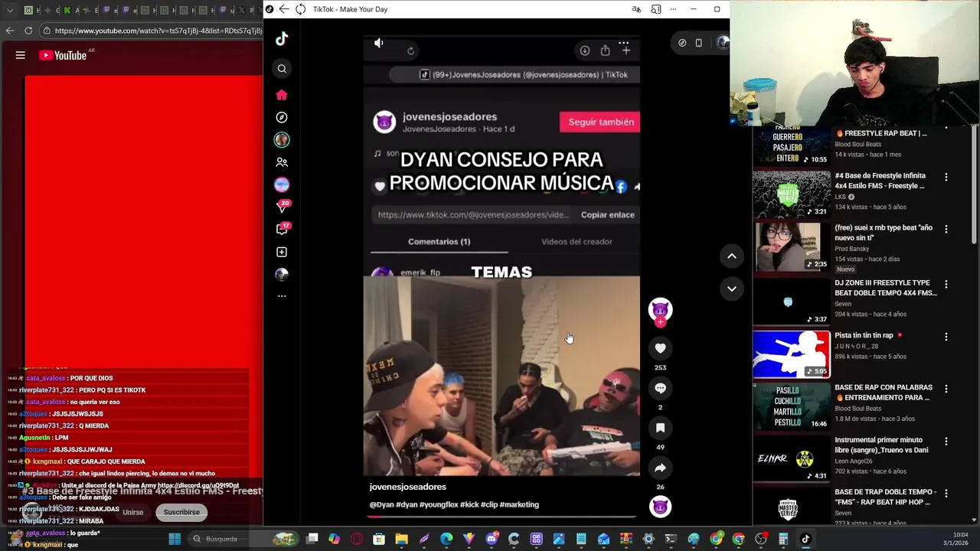Go back in the TikTok app window
Image resolution: width=980 pixels, height=551 pixels.
[284, 9]
